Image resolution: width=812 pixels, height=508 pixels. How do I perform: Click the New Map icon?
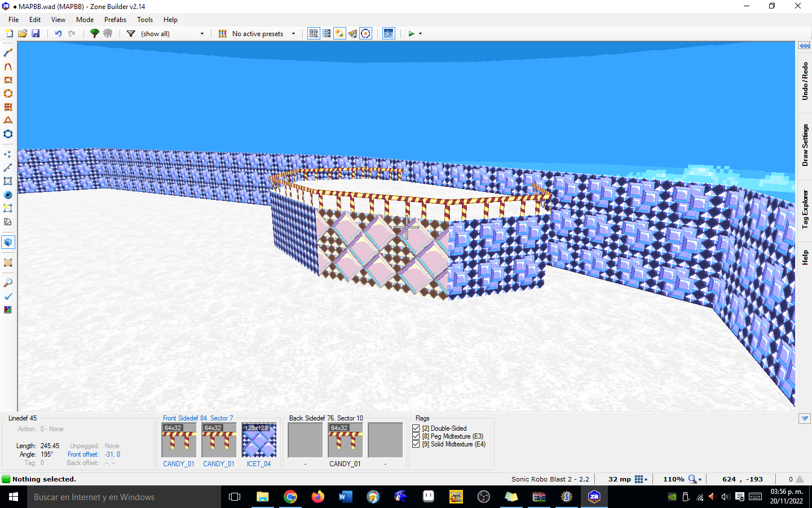click(9, 34)
